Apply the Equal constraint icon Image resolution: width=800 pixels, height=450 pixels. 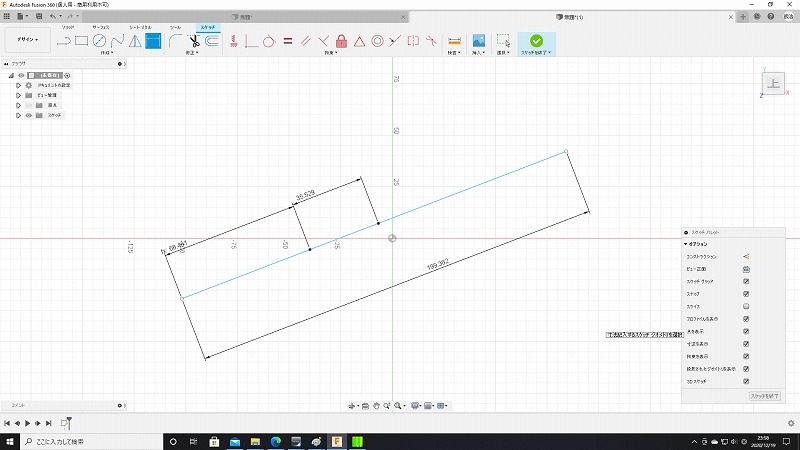tap(287, 41)
